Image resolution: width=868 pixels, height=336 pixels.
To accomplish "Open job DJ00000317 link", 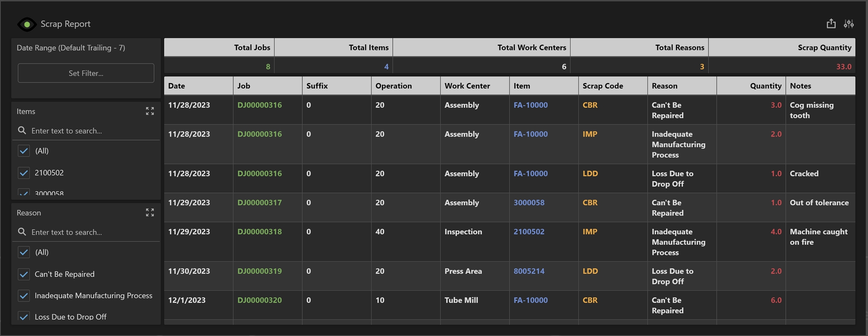I will (260, 203).
